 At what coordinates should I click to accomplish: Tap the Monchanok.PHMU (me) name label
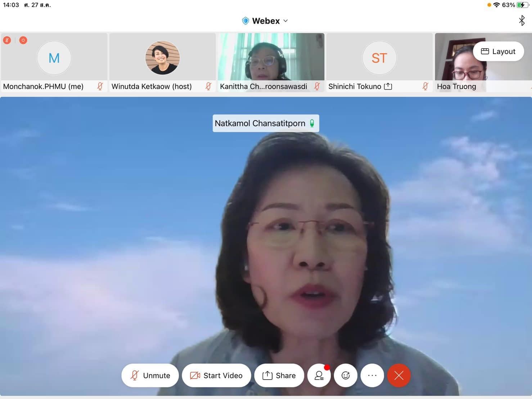tap(43, 86)
